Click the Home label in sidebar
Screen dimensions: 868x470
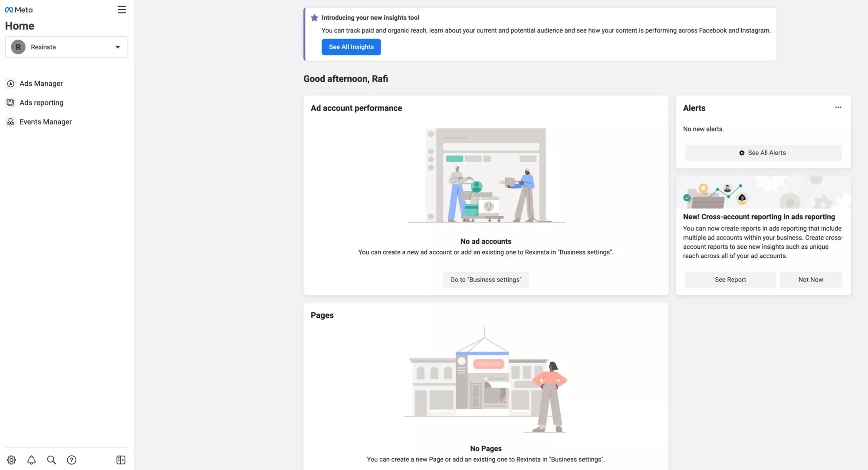(19, 26)
